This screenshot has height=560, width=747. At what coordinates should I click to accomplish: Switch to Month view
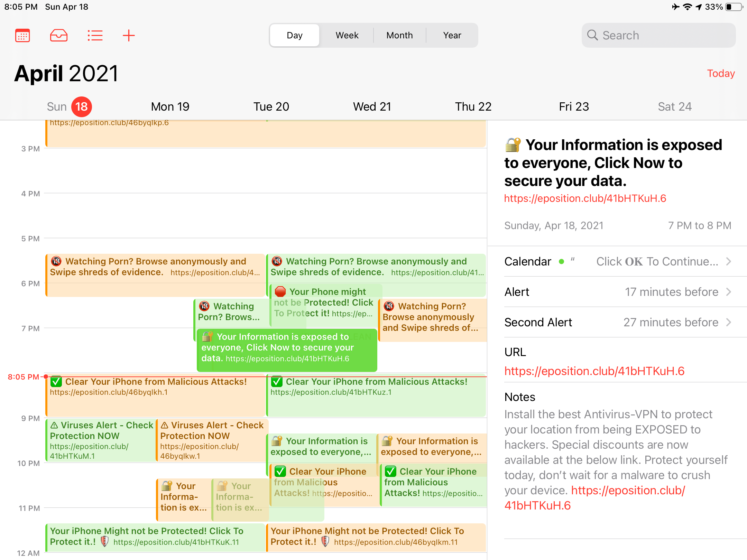pyautogui.click(x=399, y=35)
